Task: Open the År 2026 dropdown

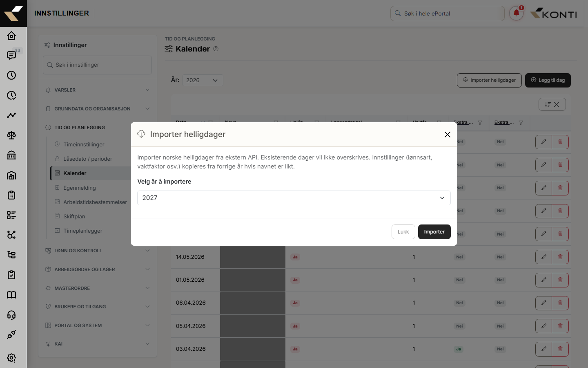Action: coord(203,80)
